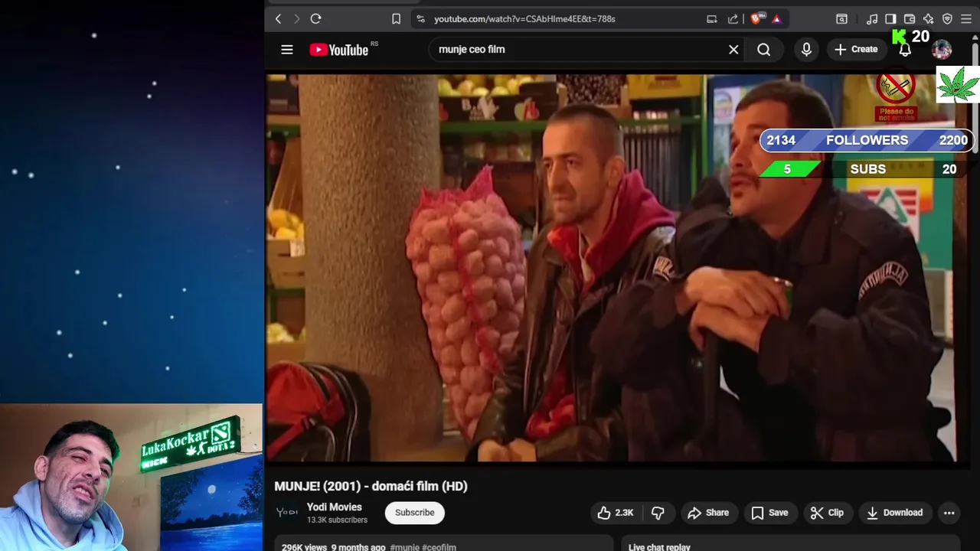Image resolution: width=980 pixels, height=551 pixels.
Task: Run the search with magnifier button
Action: 764,49
